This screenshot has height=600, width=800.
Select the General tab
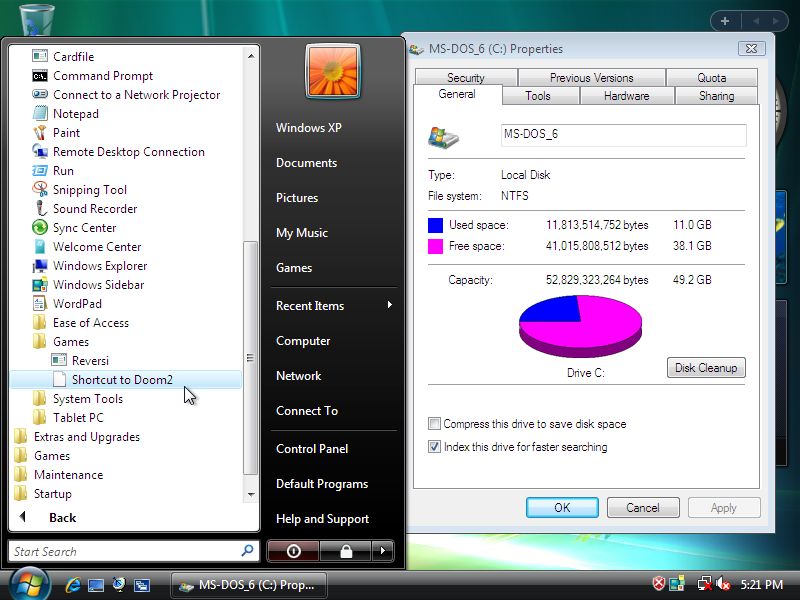[x=457, y=94]
